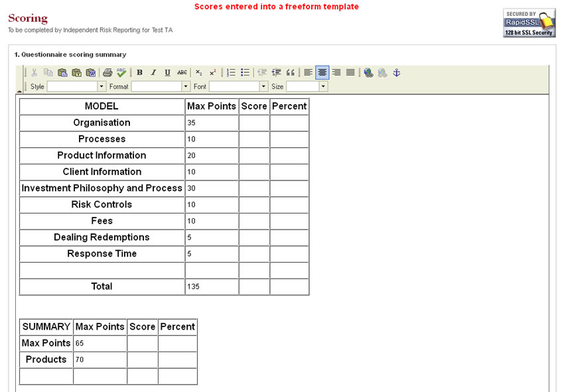Open the Format dropdown
This screenshot has width=564, height=392.
pos(186,87)
